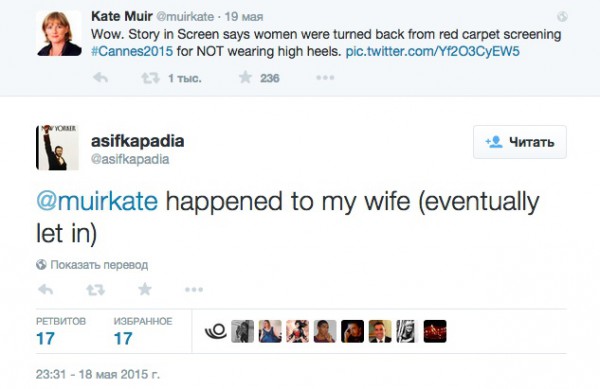Reply to Kate Muir's tweet
Image resolution: width=600 pixels, height=389 pixels.
click(101, 78)
